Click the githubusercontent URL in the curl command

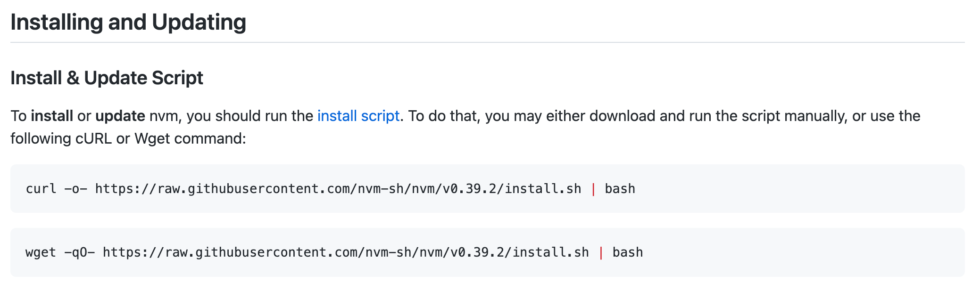tap(338, 189)
